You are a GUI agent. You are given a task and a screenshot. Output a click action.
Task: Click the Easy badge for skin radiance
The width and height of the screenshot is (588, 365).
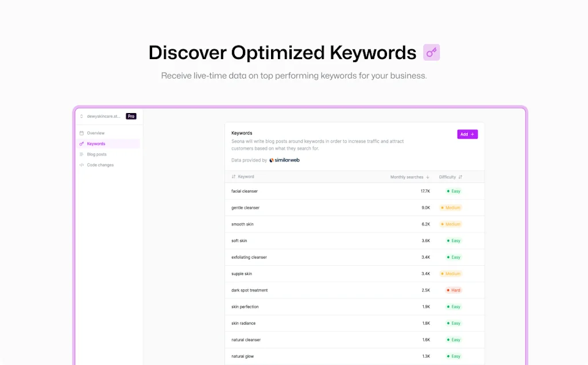454,323
